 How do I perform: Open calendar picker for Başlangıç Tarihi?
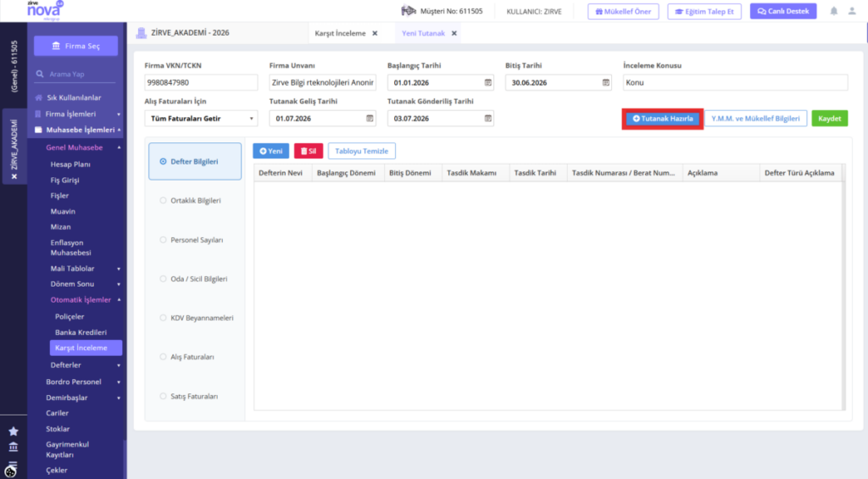point(487,82)
